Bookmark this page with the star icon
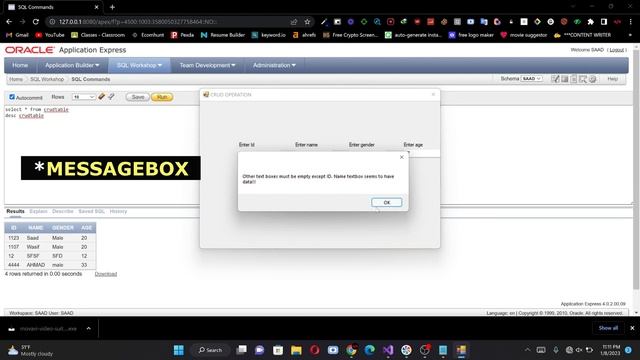Image resolution: width=640 pixels, height=360 pixels. click(307, 22)
